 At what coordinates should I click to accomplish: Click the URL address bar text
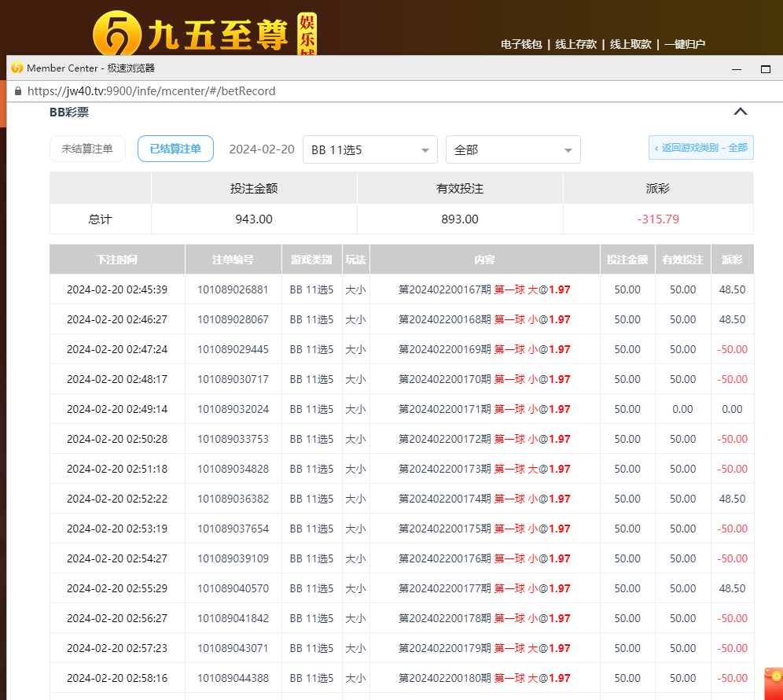point(151,91)
